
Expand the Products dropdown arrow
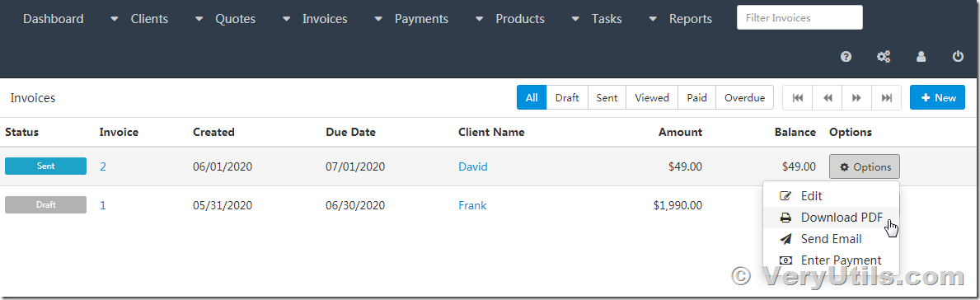point(479,19)
